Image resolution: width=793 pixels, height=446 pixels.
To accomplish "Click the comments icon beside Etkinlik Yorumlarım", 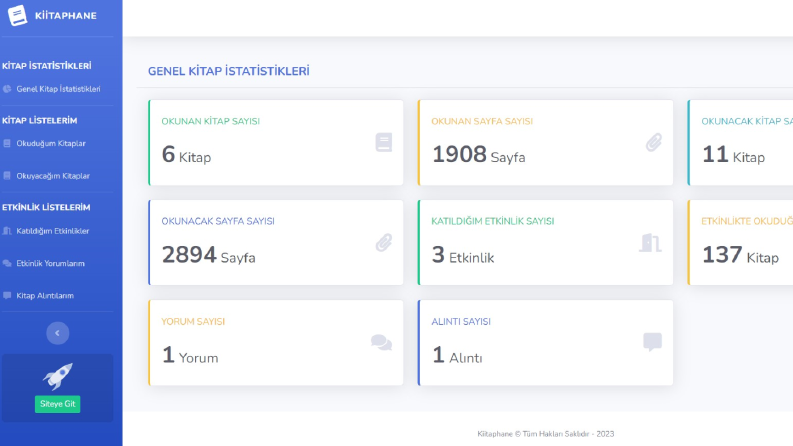I will click(x=7, y=263).
